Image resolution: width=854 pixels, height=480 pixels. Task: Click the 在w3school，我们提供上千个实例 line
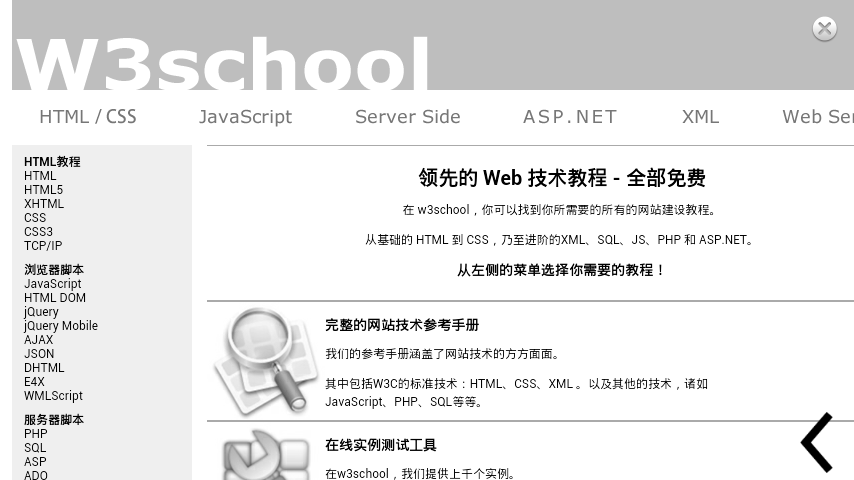[422, 473]
